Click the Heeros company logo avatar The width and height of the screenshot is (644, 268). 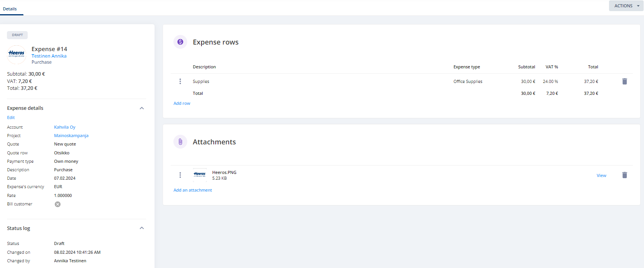tap(17, 55)
